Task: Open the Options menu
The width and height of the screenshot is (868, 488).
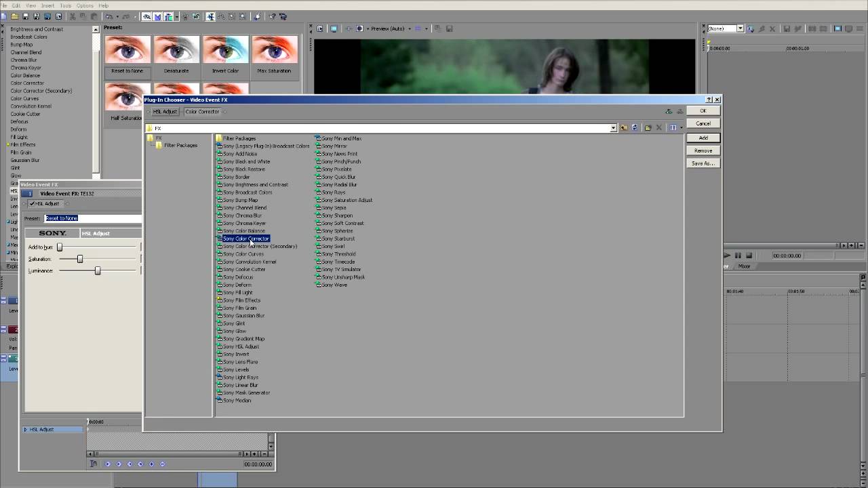Action: click(85, 5)
